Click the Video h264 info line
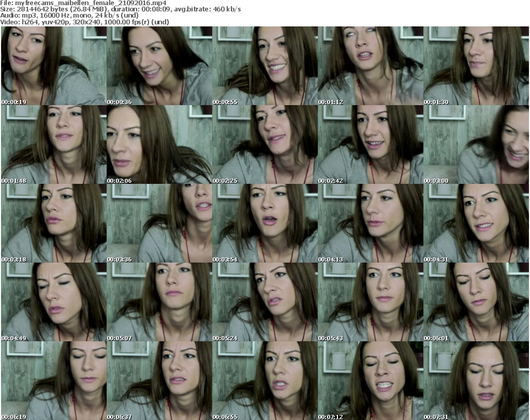 (x=84, y=22)
